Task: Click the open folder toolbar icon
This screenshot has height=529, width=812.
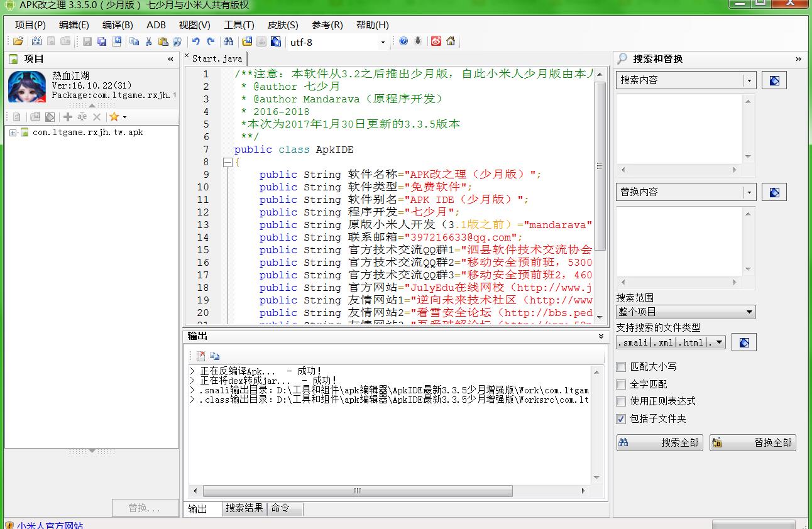Action: (x=18, y=41)
